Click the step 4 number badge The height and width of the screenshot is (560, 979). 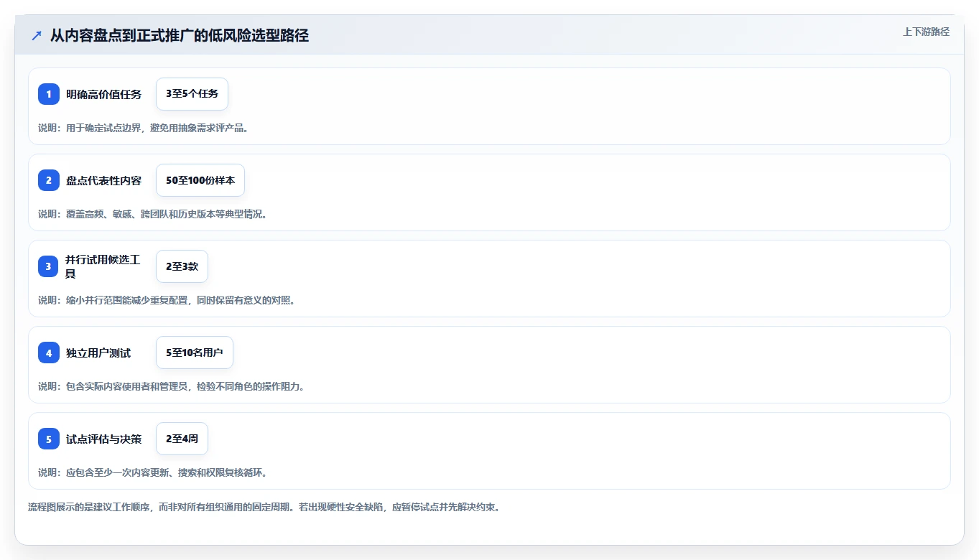49,353
